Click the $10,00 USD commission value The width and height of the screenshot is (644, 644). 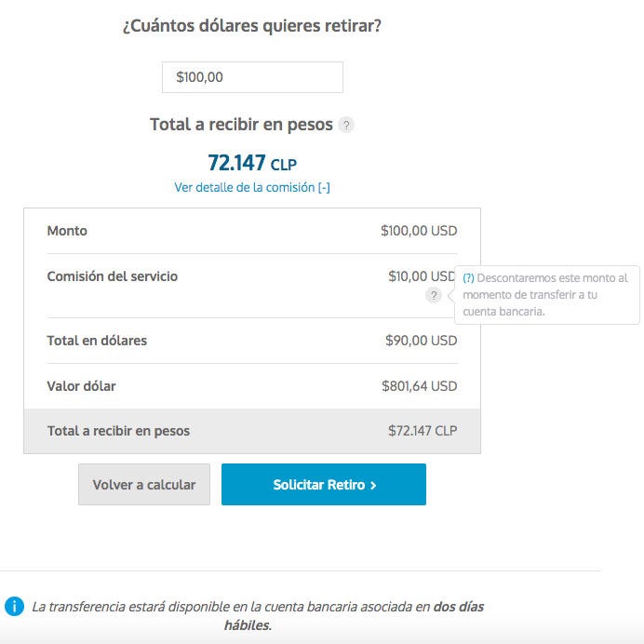[423, 276]
